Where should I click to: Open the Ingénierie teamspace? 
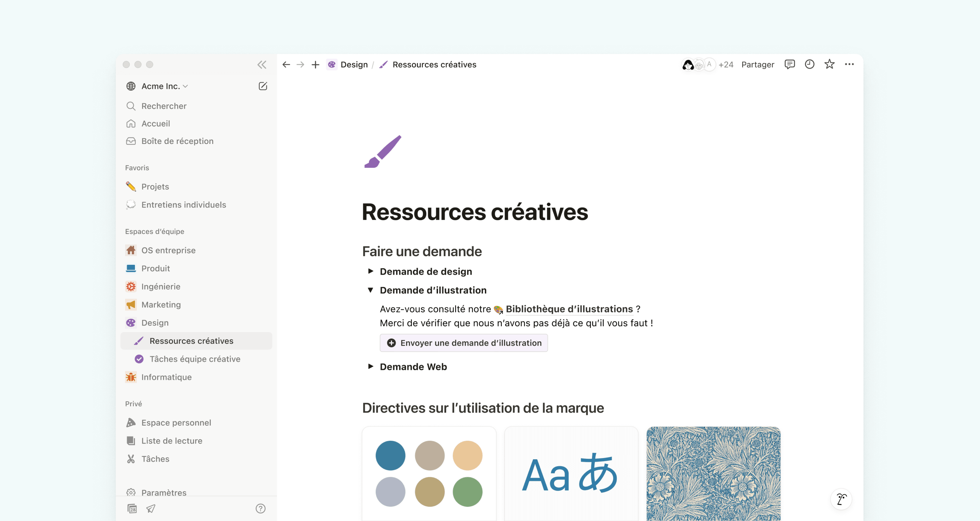[196, 286]
